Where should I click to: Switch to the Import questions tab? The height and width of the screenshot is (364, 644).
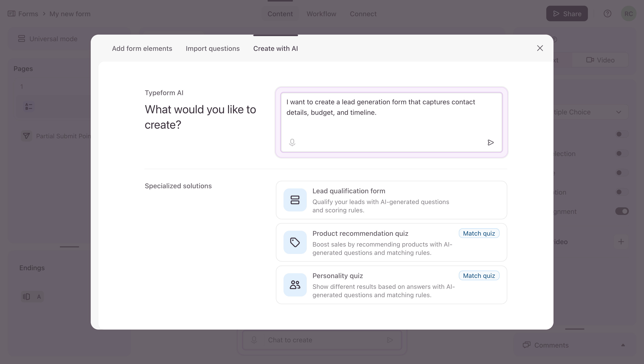click(x=213, y=48)
